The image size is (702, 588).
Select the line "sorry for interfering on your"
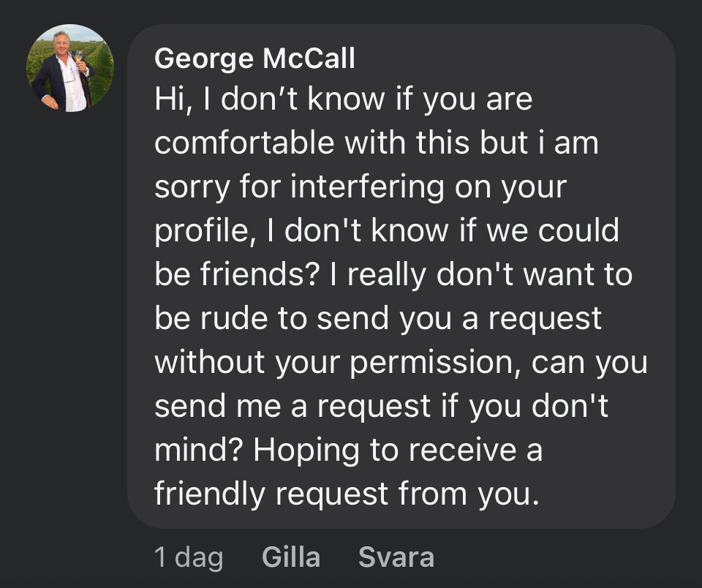pyautogui.click(x=360, y=187)
